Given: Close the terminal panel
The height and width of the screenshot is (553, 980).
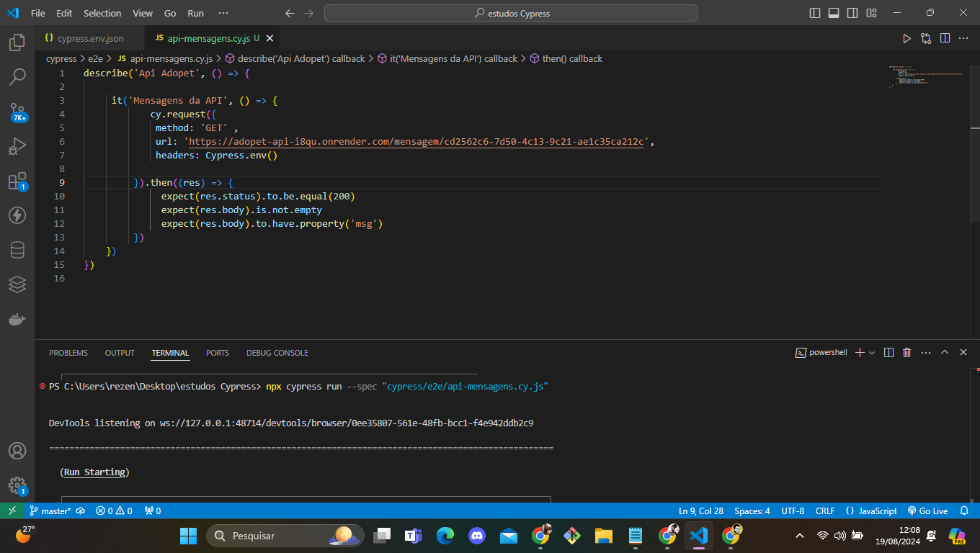Looking at the screenshot, I should coord(963,353).
